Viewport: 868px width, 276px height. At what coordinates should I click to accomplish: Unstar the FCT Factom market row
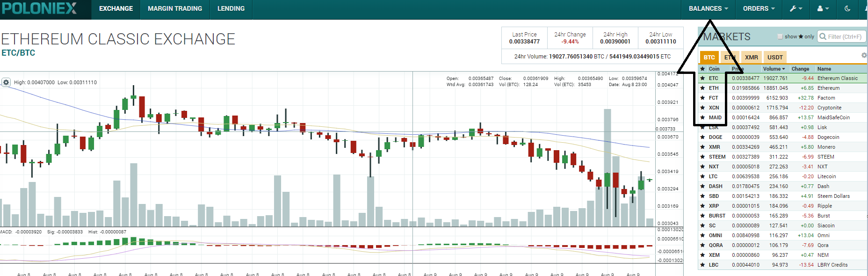(702, 98)
